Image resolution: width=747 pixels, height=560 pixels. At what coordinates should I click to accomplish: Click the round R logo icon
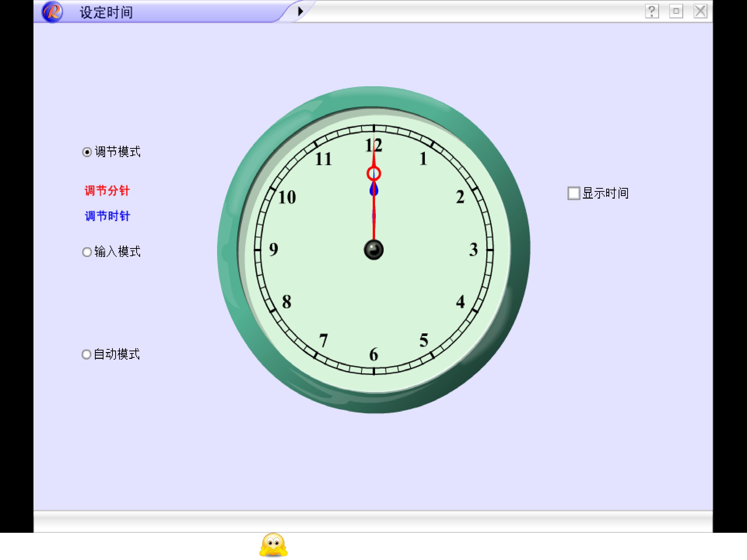pos(52,12)
